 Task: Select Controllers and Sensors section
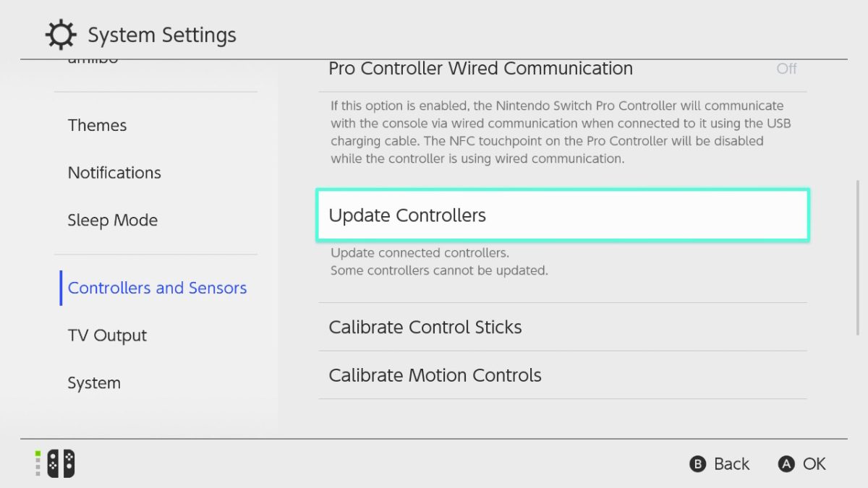pyautogui.click(x=157, y=288)
